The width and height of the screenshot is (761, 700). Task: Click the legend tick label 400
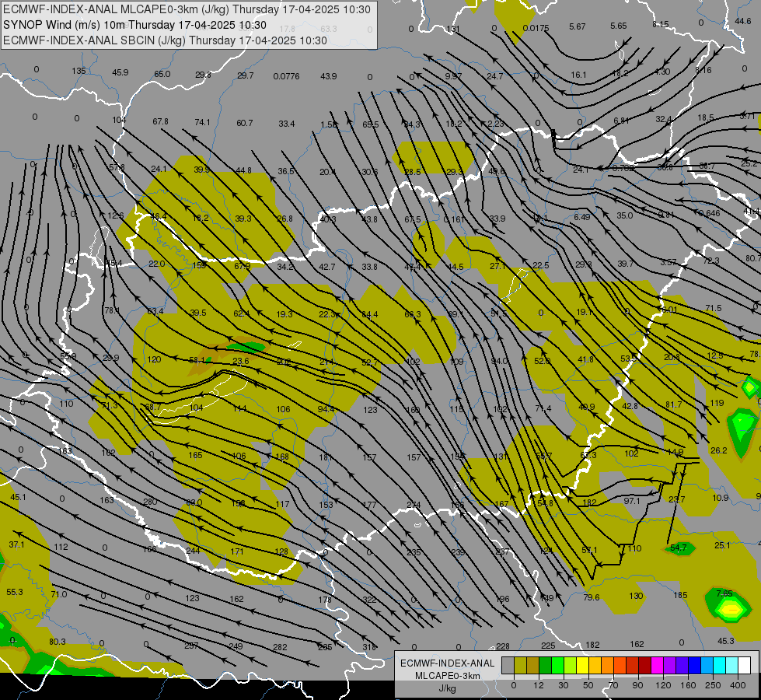[738, 685]
